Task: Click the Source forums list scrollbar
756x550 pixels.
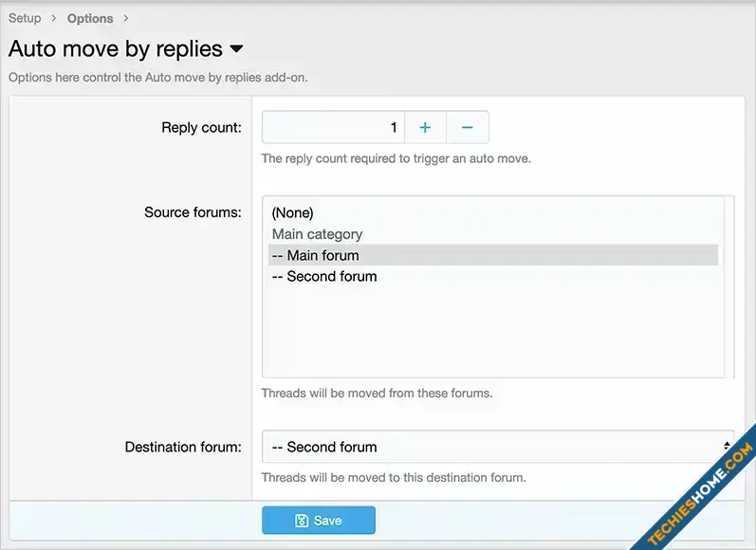Action: (x=729, y=286)
